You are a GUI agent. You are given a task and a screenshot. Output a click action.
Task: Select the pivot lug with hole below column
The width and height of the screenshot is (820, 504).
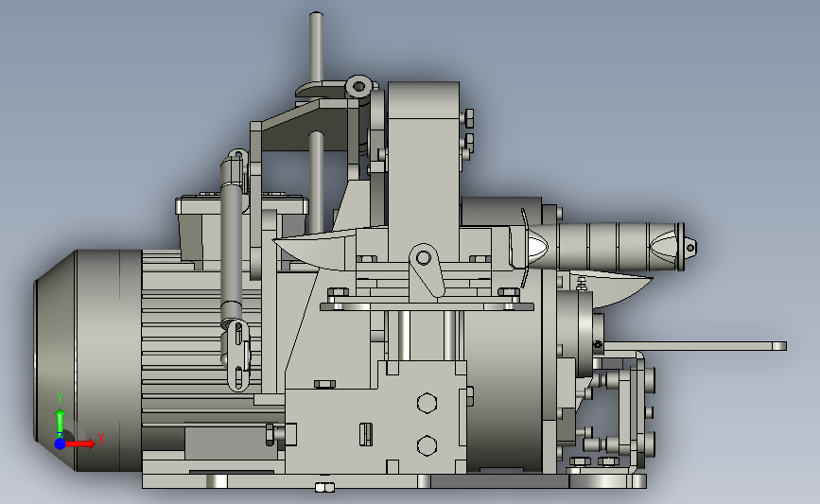427,269
